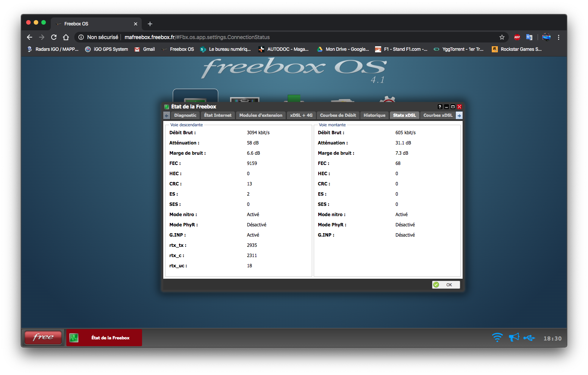Click the browser forward arrow
Viewport: 588px width, 375px height.
pyautogui.click(x=42, y=37)
